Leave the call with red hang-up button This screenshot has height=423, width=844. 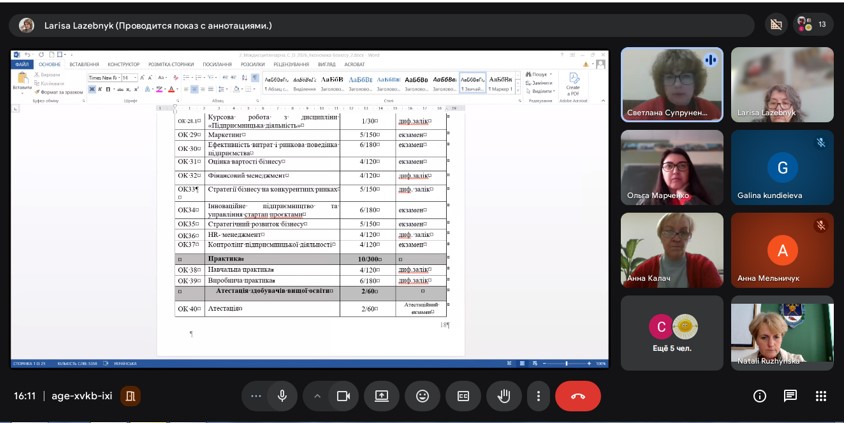click(578, 396)
